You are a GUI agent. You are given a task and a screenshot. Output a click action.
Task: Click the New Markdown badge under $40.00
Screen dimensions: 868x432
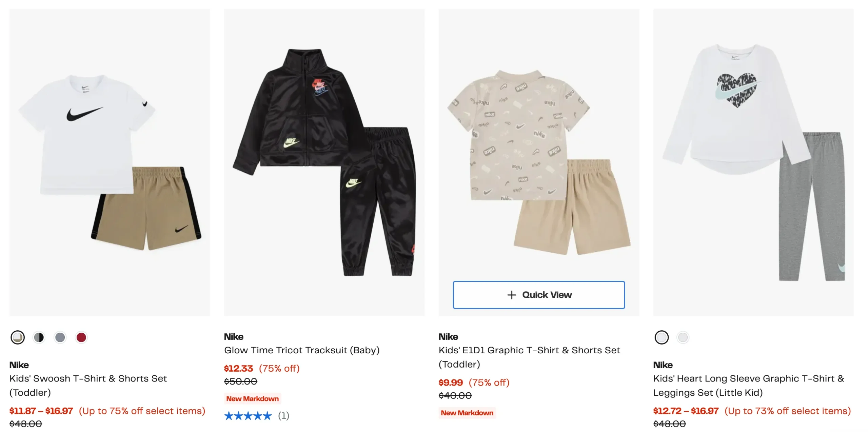click(x=467, y=413)
